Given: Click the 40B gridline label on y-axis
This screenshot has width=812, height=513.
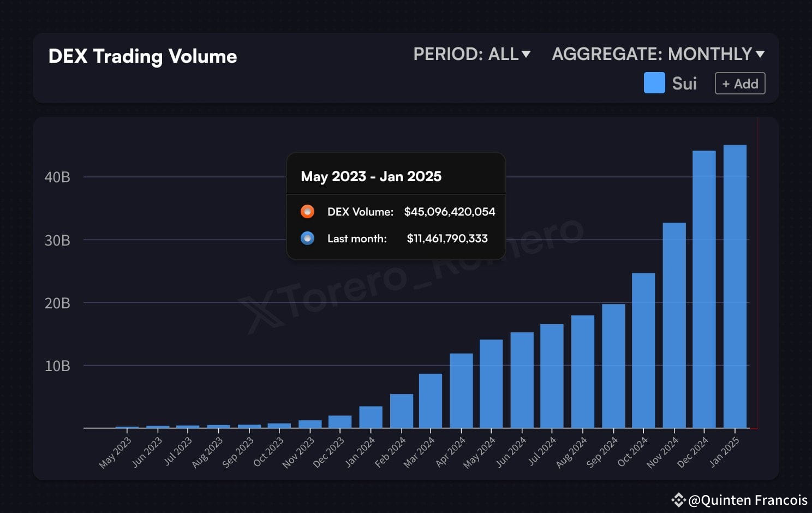Looking at the screenshot, I should coord(58,177).
